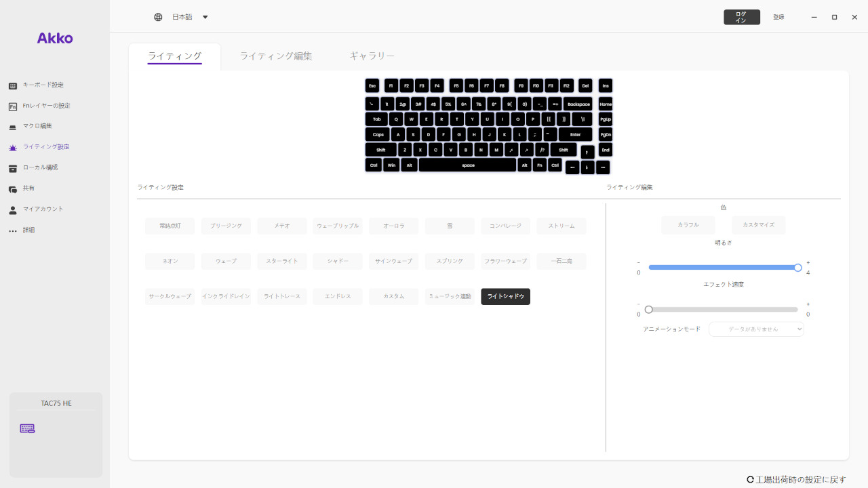Choose the カラフル color mode
Image resolution: width=868 pixels, height=488 pixels.
[688, 225]
